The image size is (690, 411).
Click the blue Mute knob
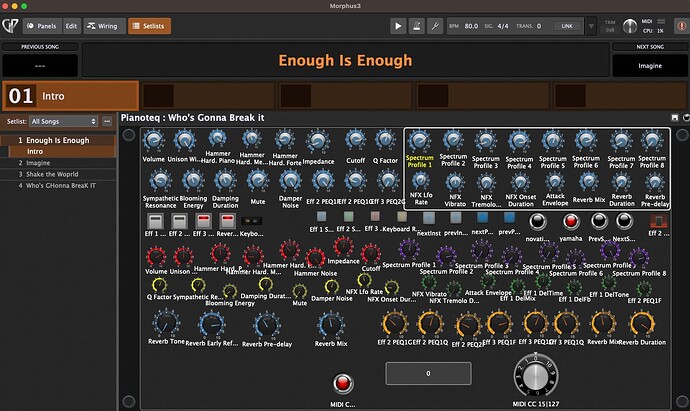point(258,180)
